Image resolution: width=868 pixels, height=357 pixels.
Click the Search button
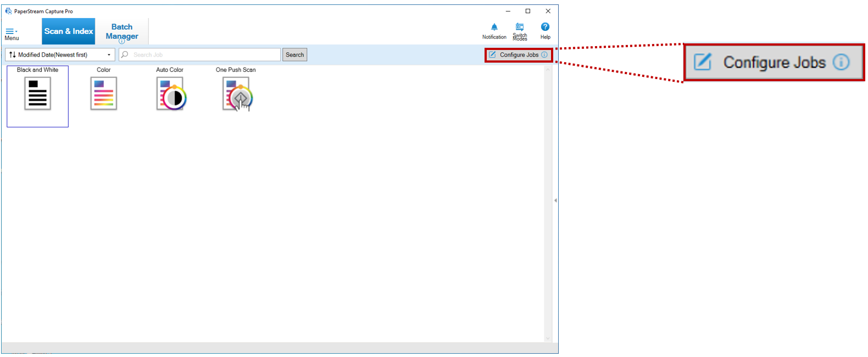(x=295, y=55)
